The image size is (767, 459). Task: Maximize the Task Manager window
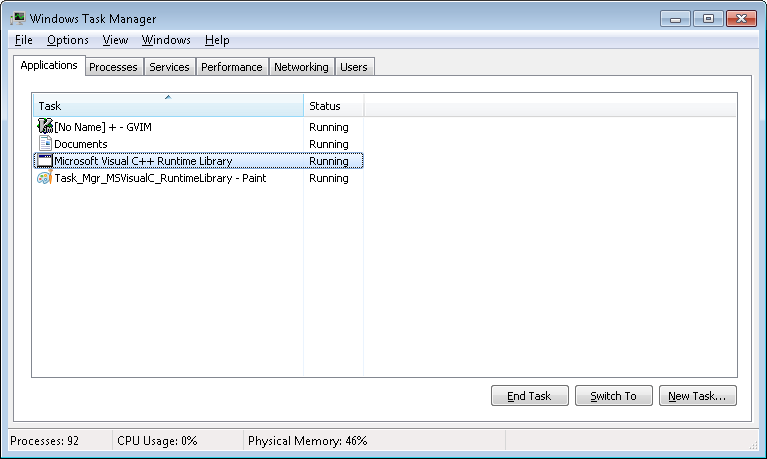[708, 19]
